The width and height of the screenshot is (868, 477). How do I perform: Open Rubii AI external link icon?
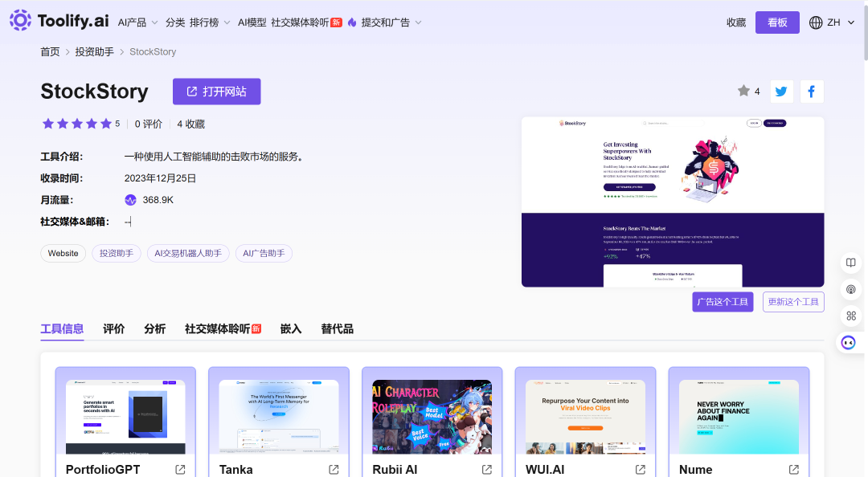point(487,469)
